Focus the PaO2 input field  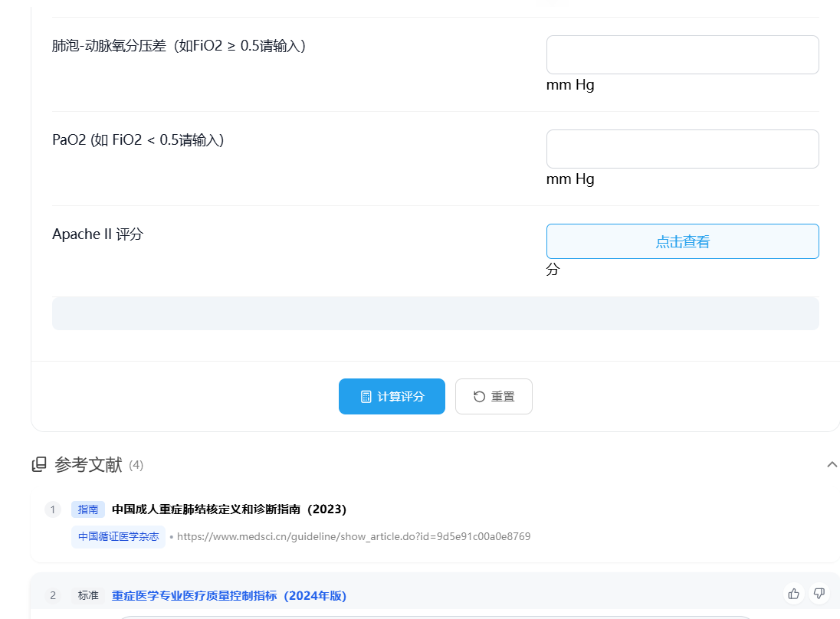682,149
